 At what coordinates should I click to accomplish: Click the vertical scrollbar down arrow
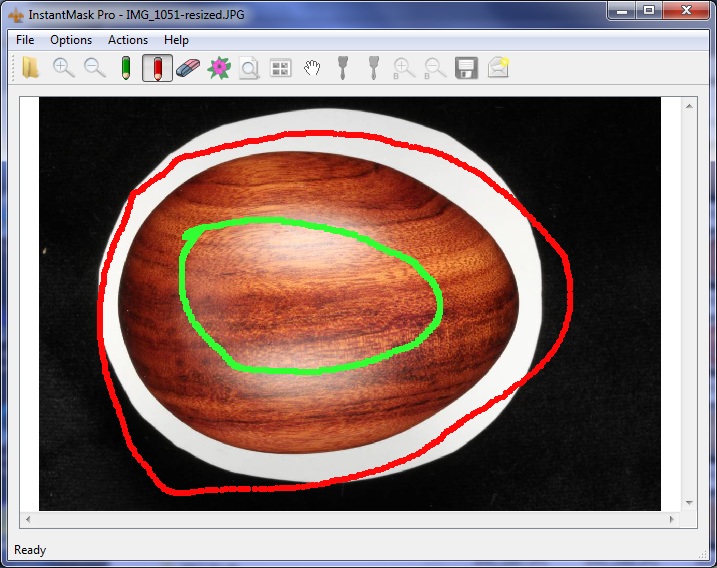coord(689,502)
